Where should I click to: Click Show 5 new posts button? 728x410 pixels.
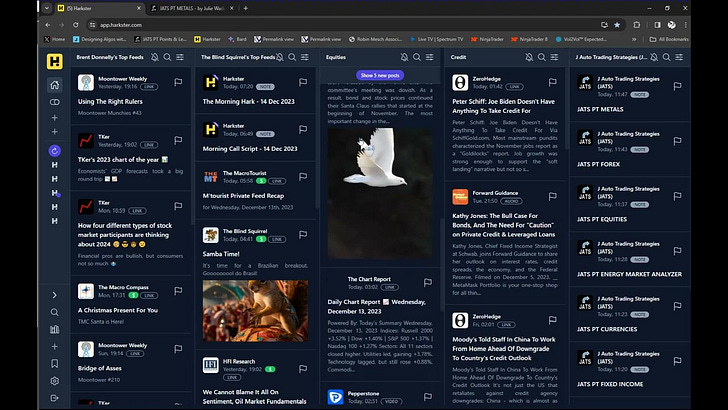[x=380, y=75]
